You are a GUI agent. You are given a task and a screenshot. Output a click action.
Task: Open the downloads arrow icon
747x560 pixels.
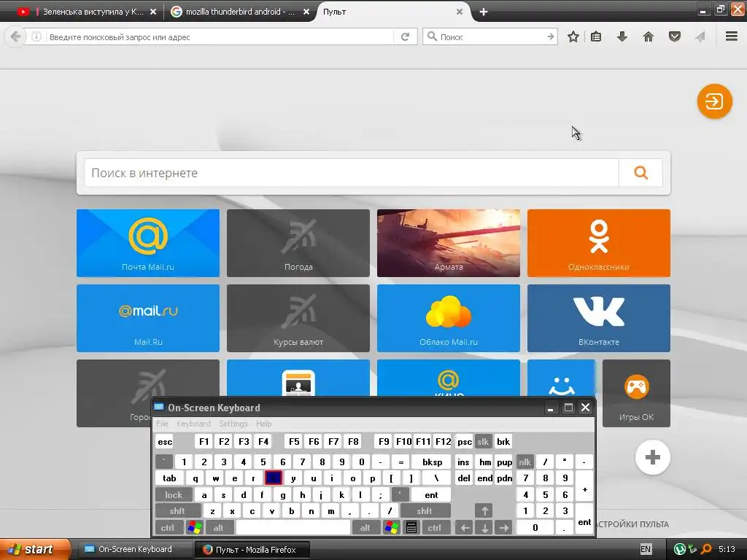tap(622, 36)
